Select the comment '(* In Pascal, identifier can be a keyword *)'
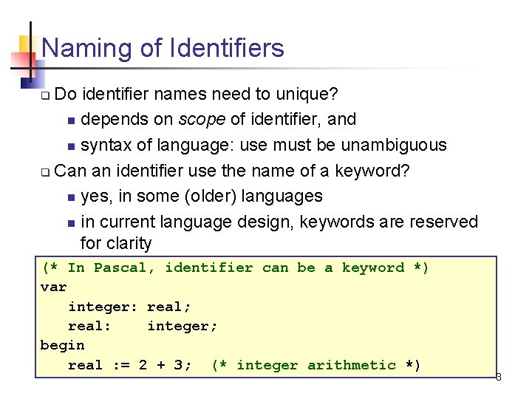532x399 pixels. click(x=235, y=268)
